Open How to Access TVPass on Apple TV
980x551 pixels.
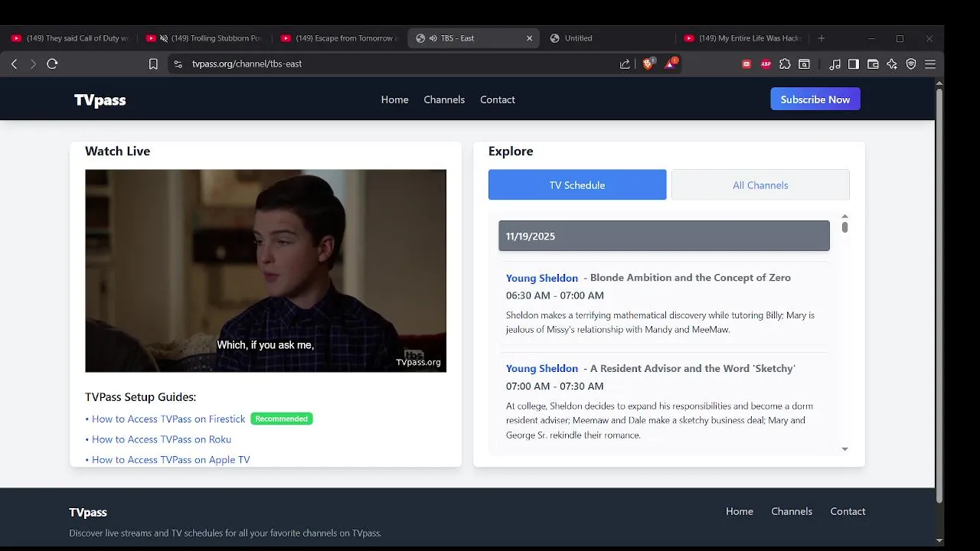[171, 460]
